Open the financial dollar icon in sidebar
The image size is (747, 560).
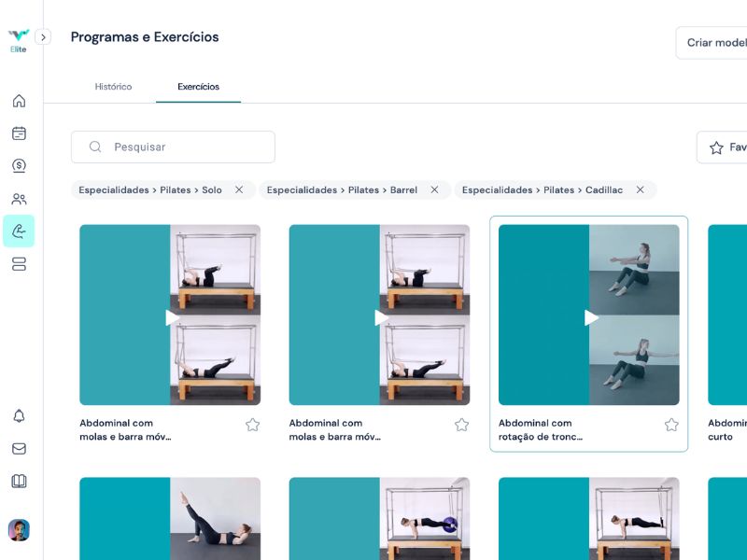(x=19, y=166)
